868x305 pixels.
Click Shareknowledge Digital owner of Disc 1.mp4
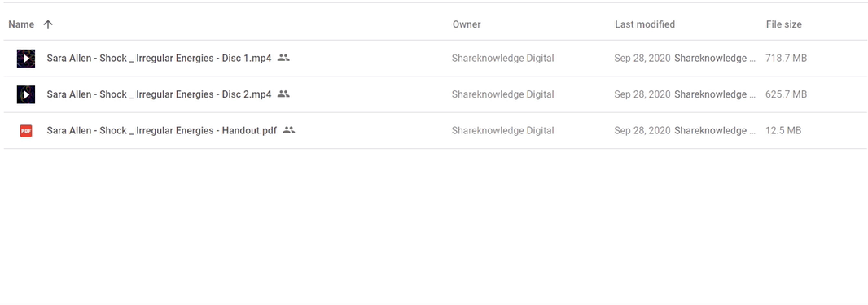click(x=502, y=58)
